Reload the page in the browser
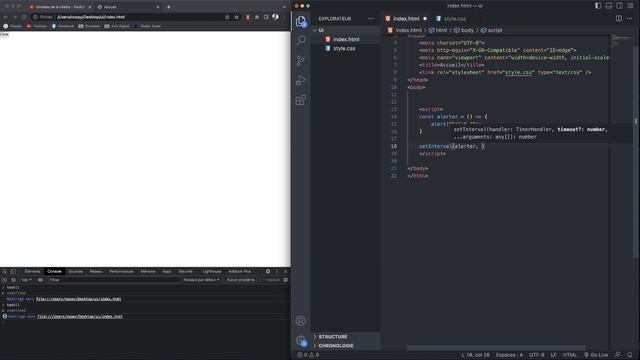This screenshot has width=640, height=360. pyautogui.click(x=24, y=17)
